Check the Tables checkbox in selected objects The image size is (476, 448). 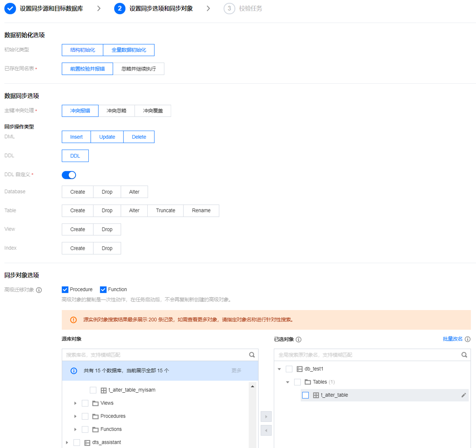click(298, 382)
